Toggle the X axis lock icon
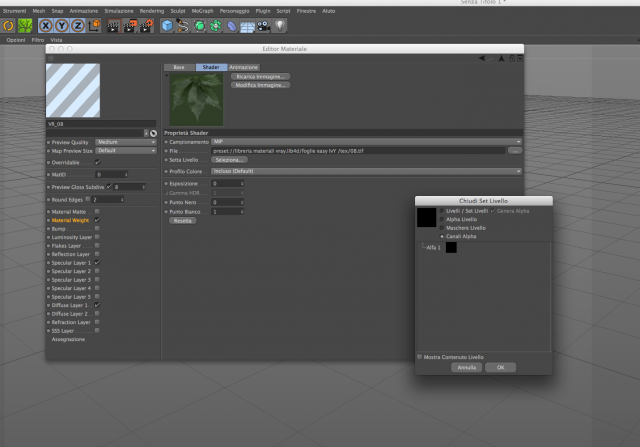640x447 pixels. pos(46,26)
